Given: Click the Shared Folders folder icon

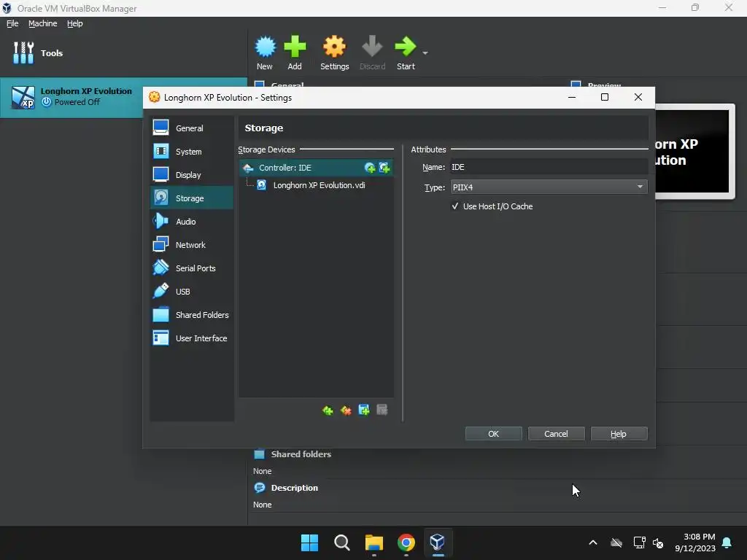Looking at the screenshot, I should [161, 314].
